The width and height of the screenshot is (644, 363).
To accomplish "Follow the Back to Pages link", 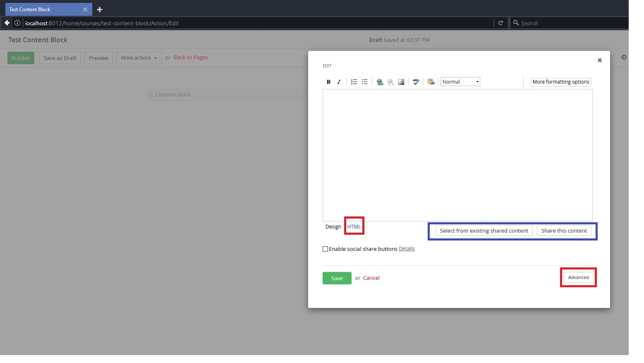I will coord(191,58).
